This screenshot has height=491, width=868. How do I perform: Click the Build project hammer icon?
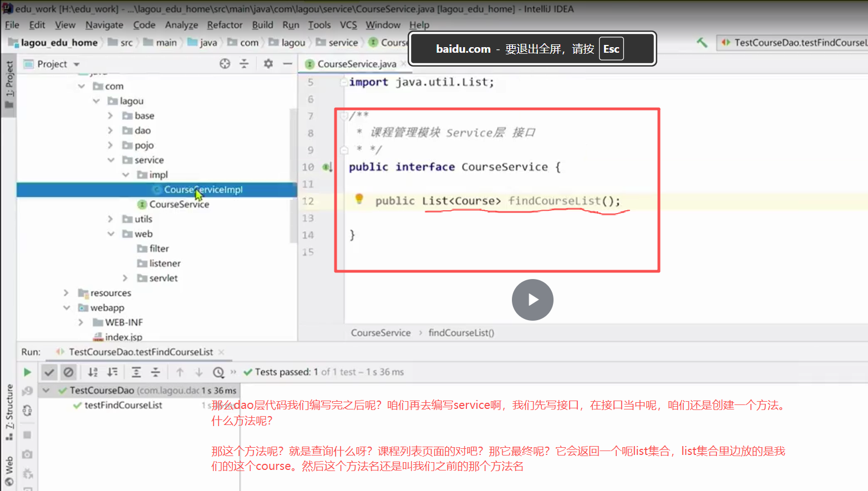(702, 42)
